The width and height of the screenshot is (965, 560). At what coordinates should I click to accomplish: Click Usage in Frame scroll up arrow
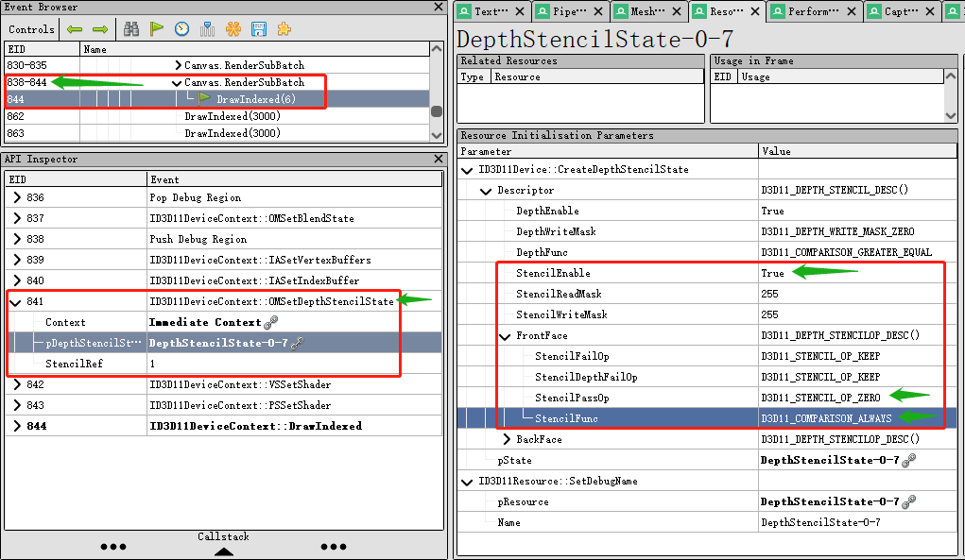pyautogui.click(x=950, y=76)
